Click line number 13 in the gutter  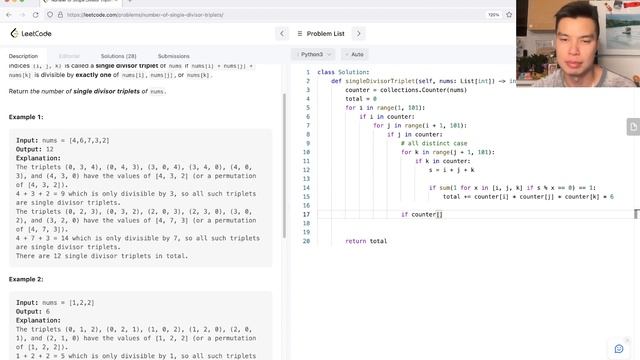pyautogui.click(x=306, y=179)
